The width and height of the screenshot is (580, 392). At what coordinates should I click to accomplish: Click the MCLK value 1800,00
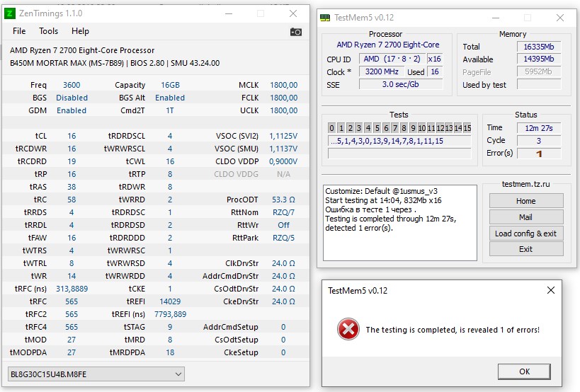[284, 85]
